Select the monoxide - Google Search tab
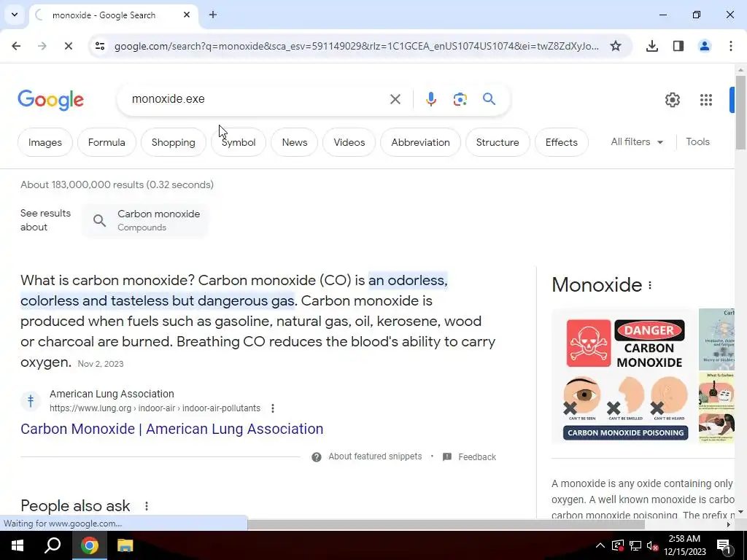This screenshot has height=560, width=747. click(113, 15)
